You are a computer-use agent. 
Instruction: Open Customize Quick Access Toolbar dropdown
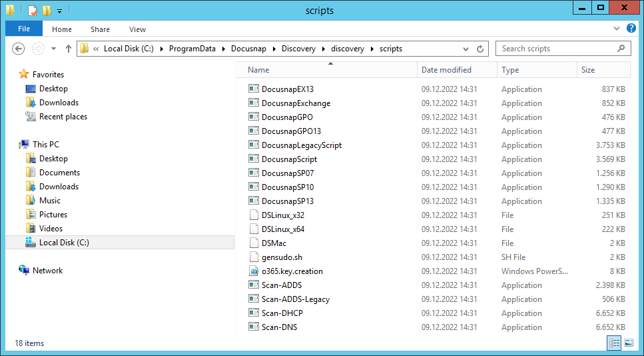[59, 11]
